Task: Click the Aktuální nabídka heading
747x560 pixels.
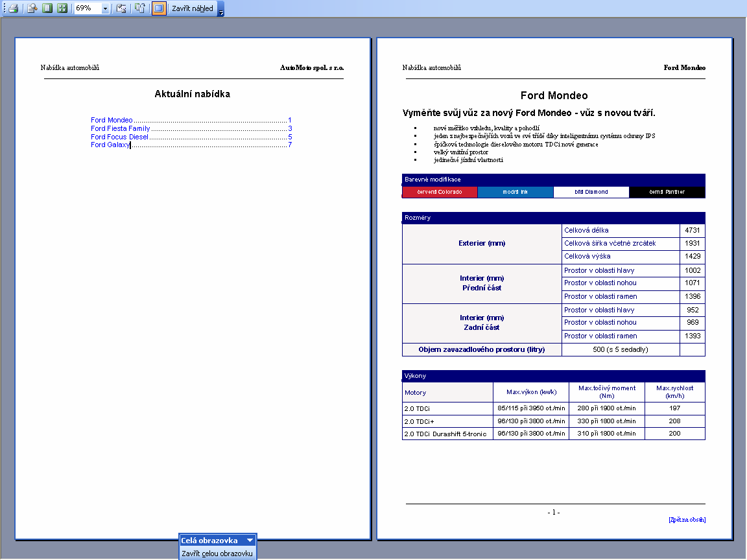Action: click(x=193, y=94)
